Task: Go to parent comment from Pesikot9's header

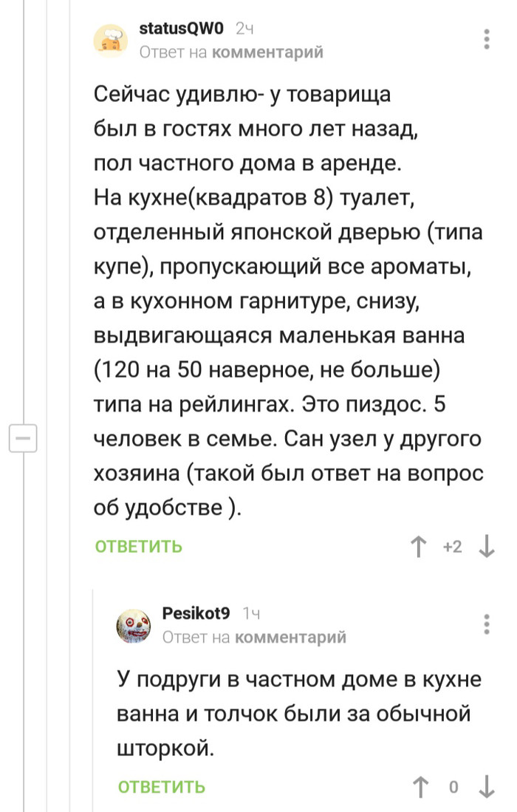Action: click(x=290, y=637)
